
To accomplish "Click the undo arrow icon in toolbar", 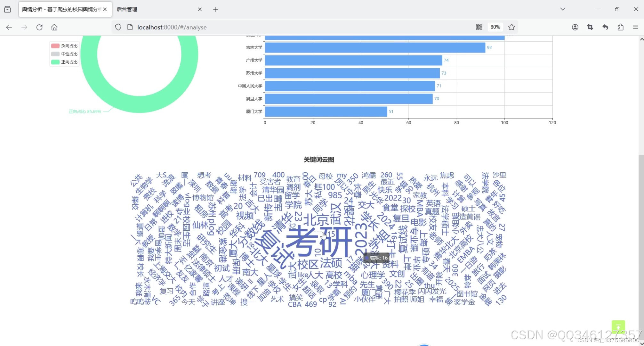I will [605, 27].
